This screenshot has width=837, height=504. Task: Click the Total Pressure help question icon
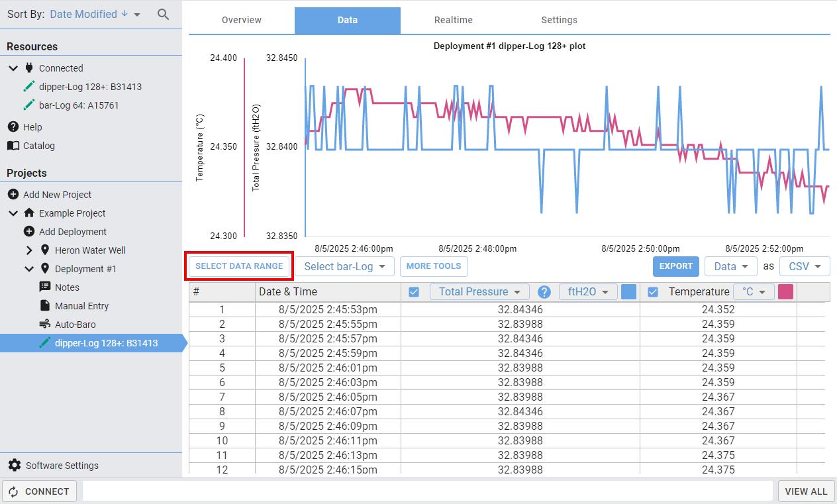[x=544, y=291]
